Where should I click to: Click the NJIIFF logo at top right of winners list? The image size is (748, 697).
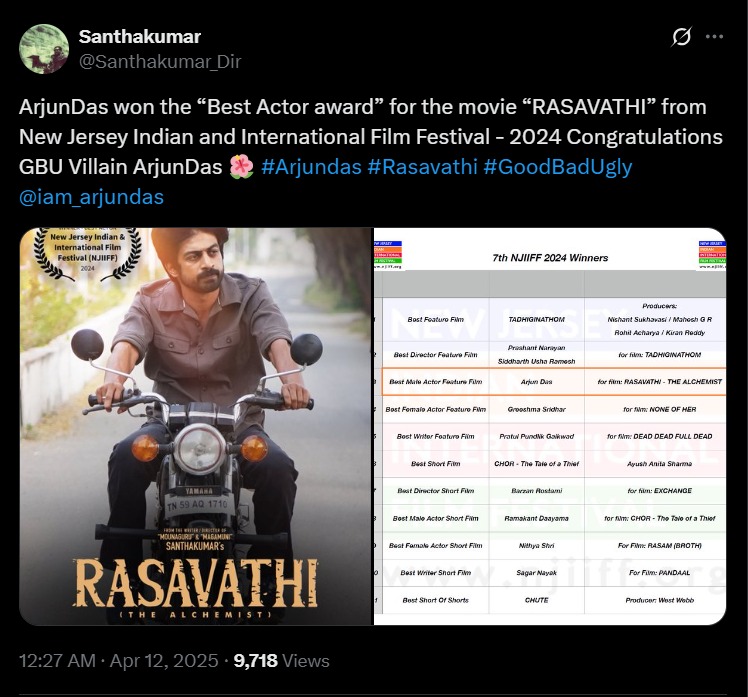click(x=712, y=255)
